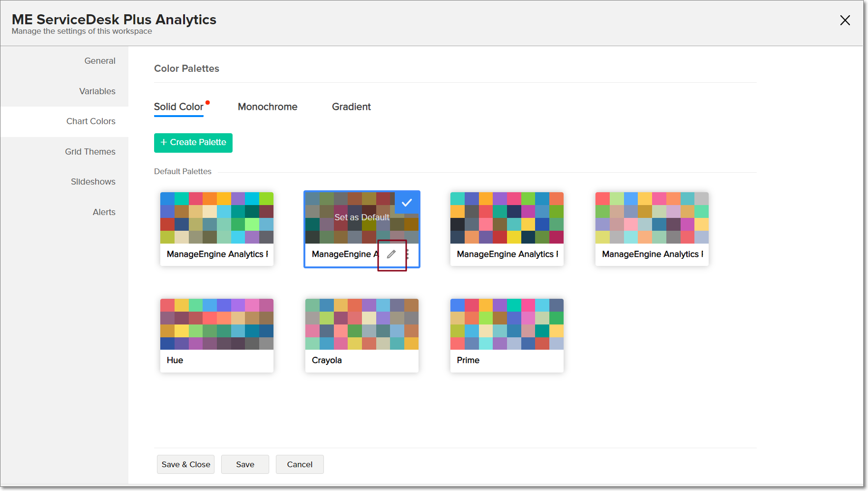Image resolution: width=868 pixels, height=491 pixels.
Task: Select the Hue color palette
Action: [216, 325]
